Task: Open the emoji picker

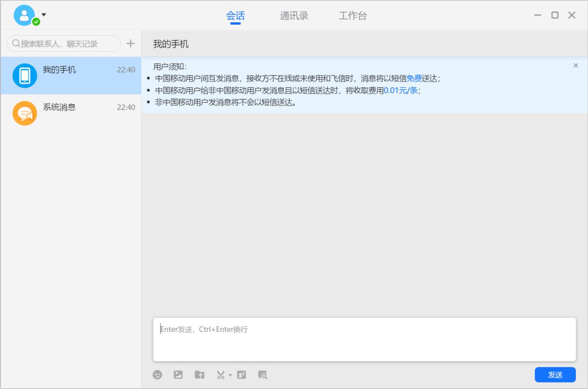Action: (158, 375)
